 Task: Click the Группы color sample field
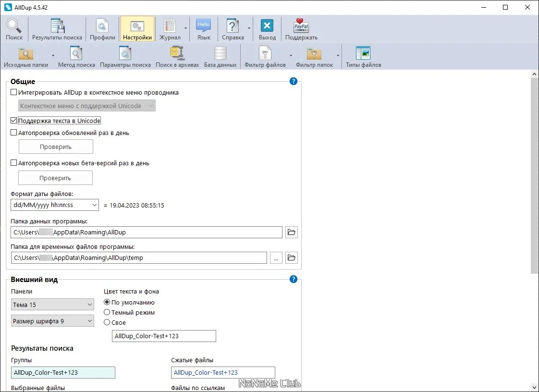click(x=63, y=372)
